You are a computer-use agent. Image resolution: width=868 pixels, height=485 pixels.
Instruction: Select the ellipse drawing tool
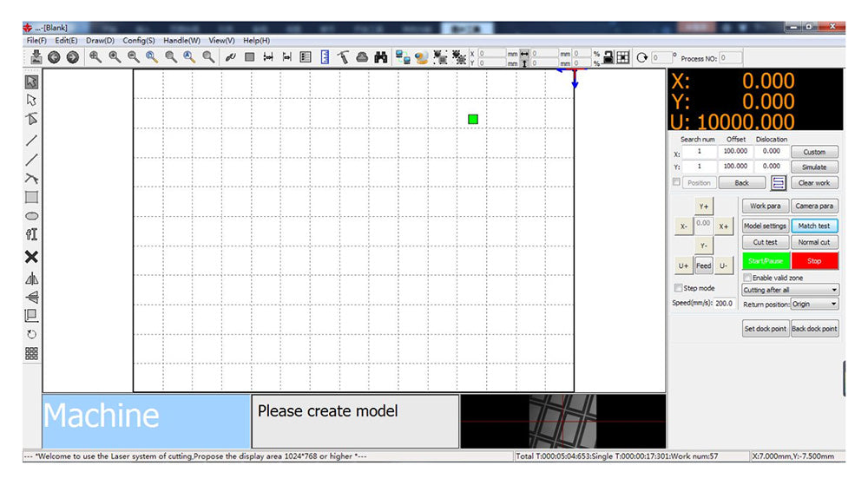click(x=31, y=216)
